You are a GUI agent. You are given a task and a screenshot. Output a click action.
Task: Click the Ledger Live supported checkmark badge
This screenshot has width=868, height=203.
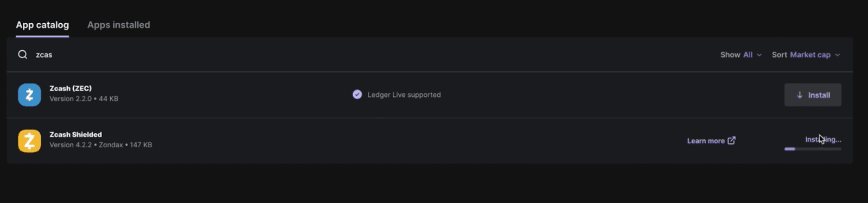(x=357, y=94)
